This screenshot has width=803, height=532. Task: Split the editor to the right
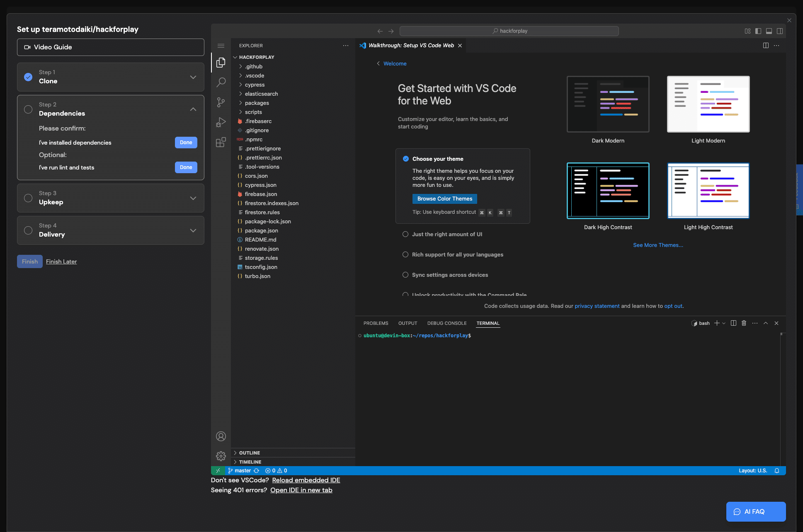(766, 46)
